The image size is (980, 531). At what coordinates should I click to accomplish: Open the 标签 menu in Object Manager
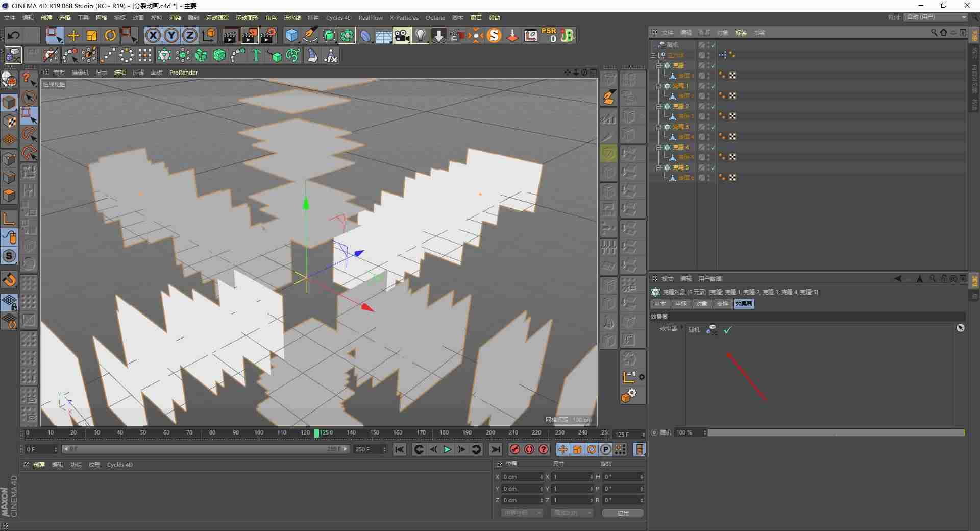click(741, 33)
